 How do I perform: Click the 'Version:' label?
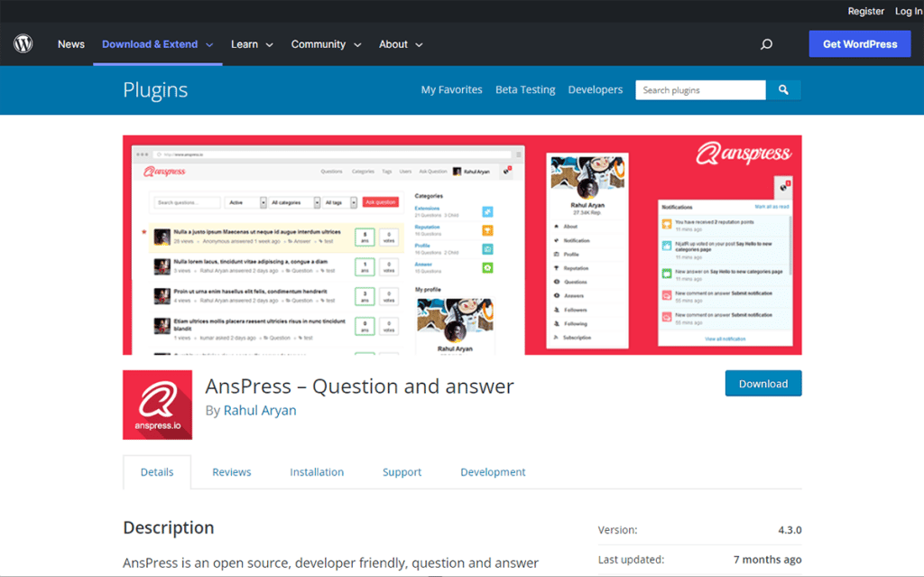[x=617, y=530]
